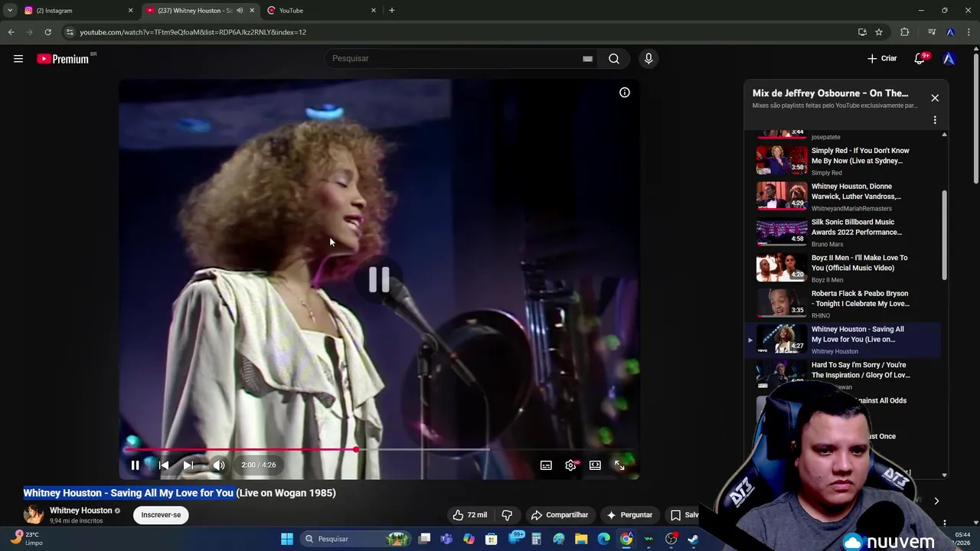Go to YouTube Premium home via logo
This screenshot has height=551, width=980.
64,59
